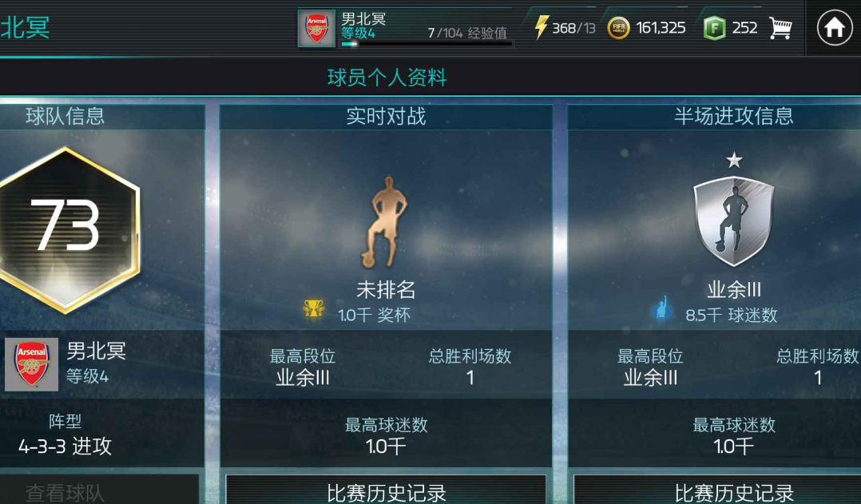Go to the home screen icon
The height and width of the screenshot is (504, 861).
point(834,27)
